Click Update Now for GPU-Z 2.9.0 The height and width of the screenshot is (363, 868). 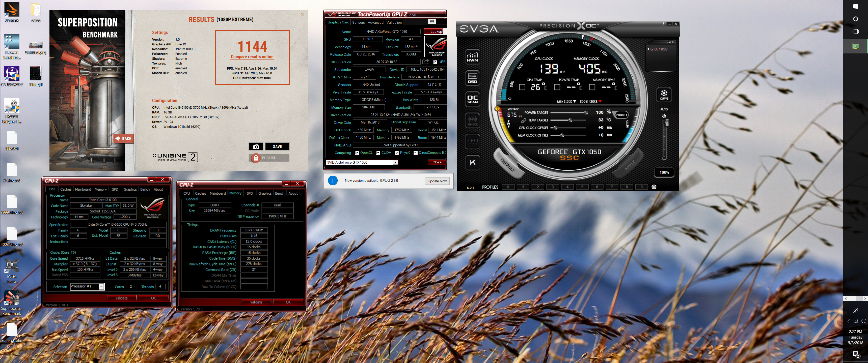click(x=437, y=181)
